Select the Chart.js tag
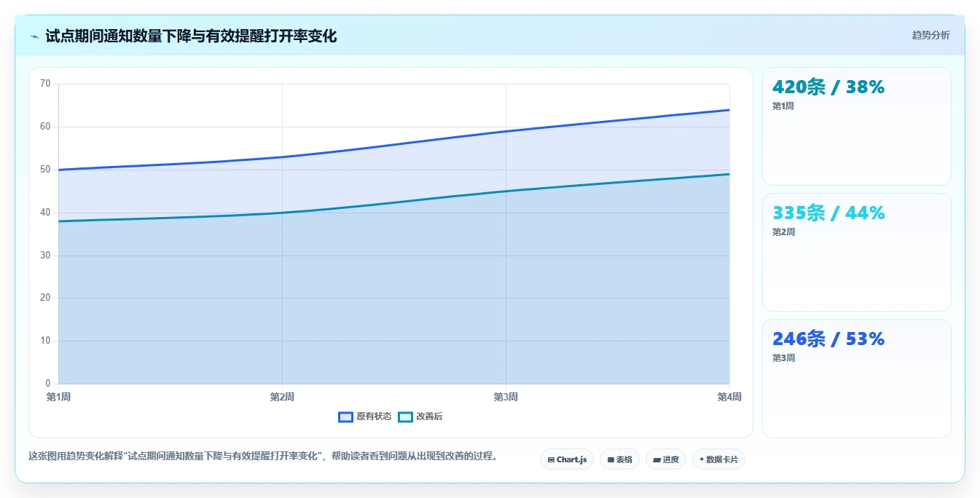The height and width of the screenshot is (498, 980). pos(567,459)
